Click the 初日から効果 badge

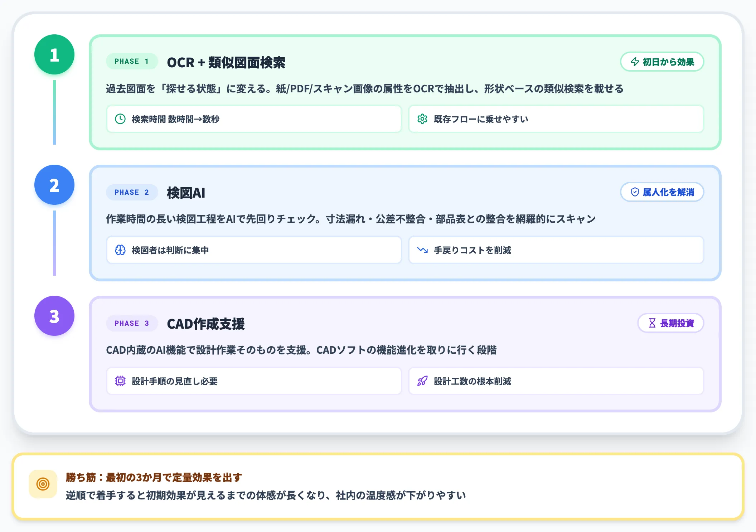(662, 62)
